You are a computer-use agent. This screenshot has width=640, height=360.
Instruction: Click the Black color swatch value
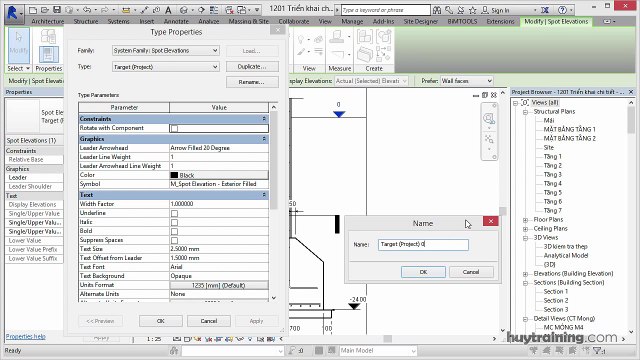pyautogui.click(x=219, y=175)
